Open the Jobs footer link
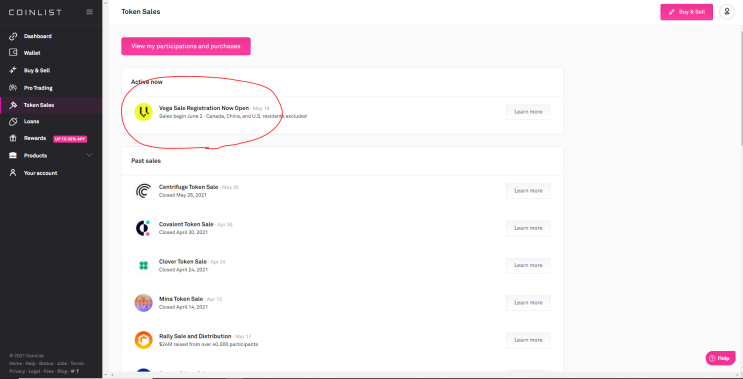Screen dimensions: 743x379 (62, 363)
